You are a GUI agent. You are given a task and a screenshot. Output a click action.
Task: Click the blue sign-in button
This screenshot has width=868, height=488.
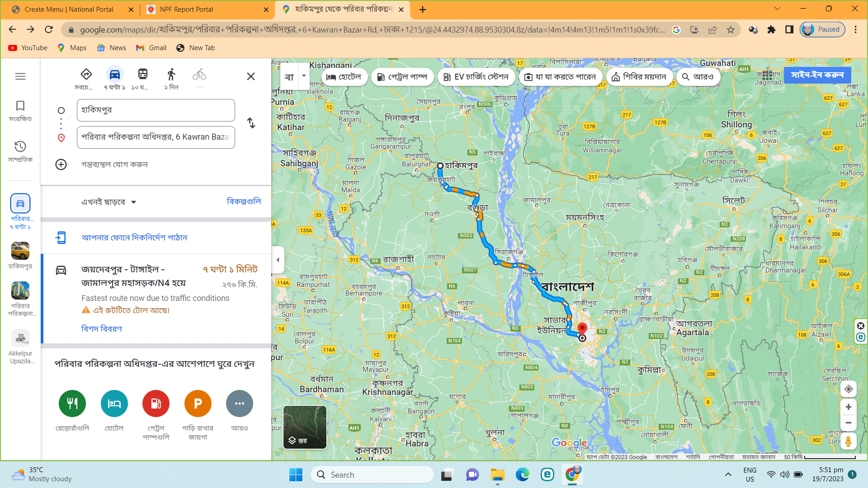tap(817, 75)
